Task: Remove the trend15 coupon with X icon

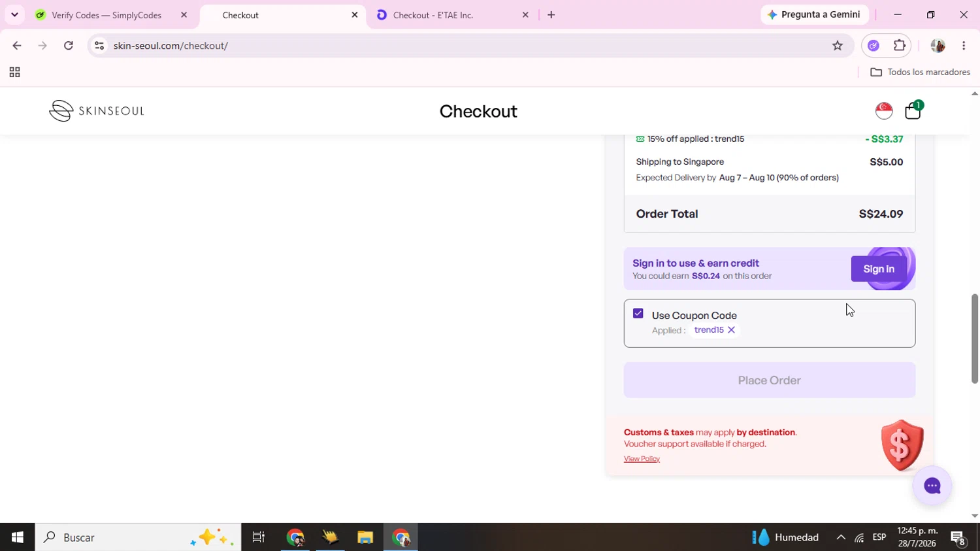Action: pyautogui.click(x=732, y=330)
